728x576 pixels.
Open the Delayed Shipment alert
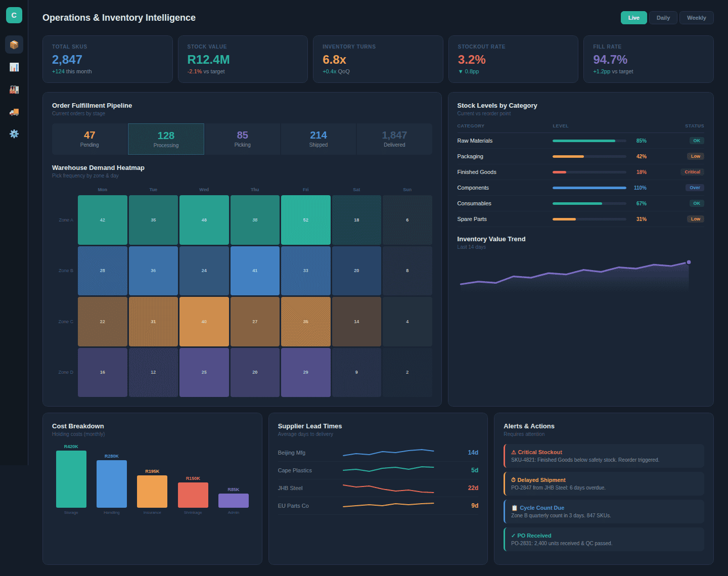pos(604,483)
